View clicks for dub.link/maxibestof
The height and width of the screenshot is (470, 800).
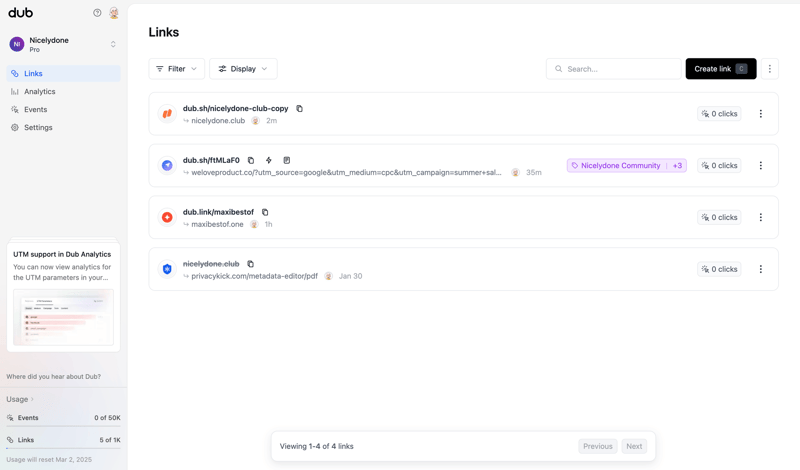[x=719, y=217]
